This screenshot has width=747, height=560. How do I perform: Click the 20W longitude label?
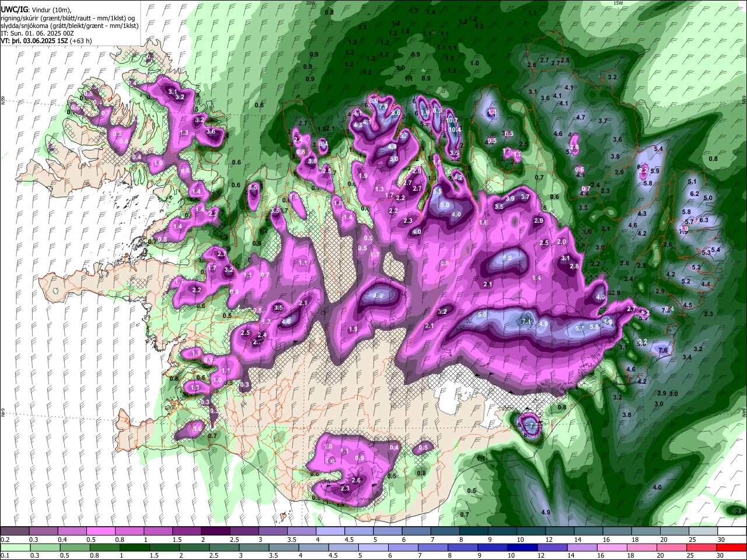(x=310, y=3)
